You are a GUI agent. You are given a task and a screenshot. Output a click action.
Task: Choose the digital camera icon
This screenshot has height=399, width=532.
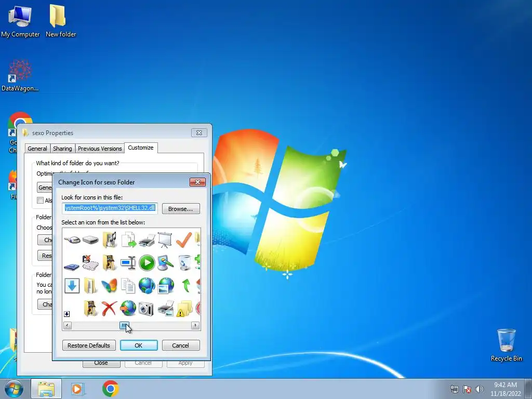tap(146, 310)
